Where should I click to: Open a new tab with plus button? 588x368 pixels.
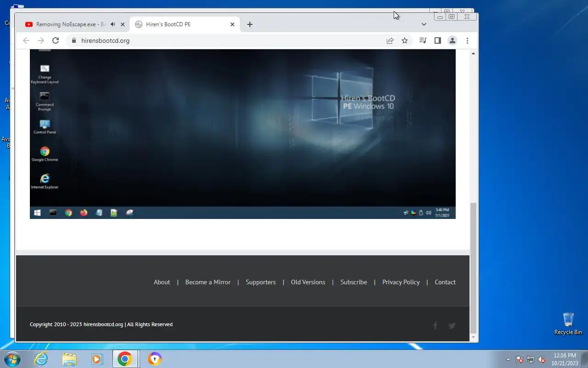point(250,24)
